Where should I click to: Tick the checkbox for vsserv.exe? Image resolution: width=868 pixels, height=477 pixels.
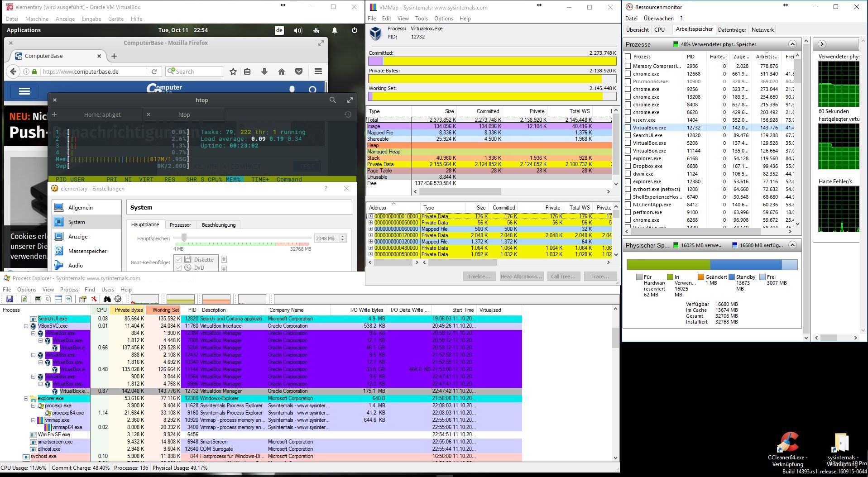[x=628, y=120]
